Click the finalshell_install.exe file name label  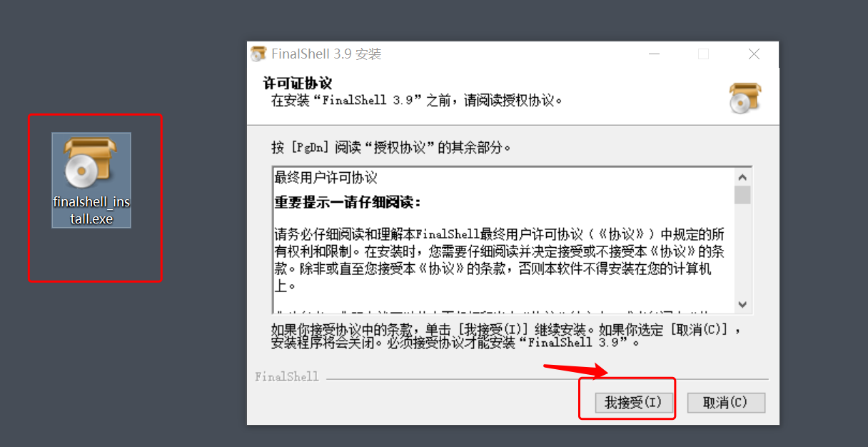(91, 210)
